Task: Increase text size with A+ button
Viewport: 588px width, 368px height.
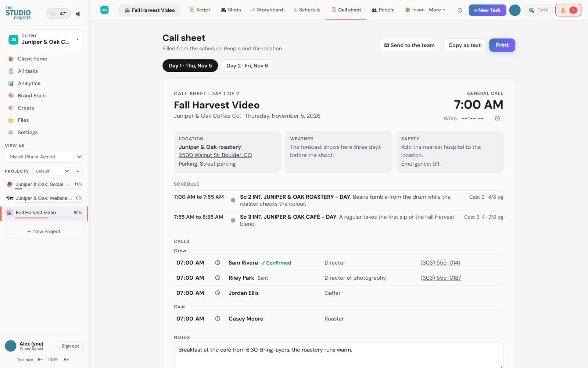Action: click(66, 360)
